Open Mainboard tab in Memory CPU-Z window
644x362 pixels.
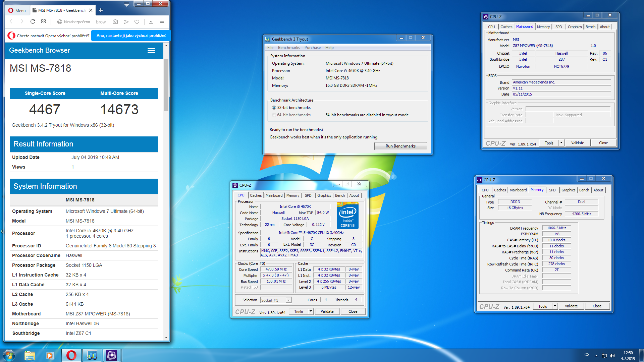[x=518, y=190]
